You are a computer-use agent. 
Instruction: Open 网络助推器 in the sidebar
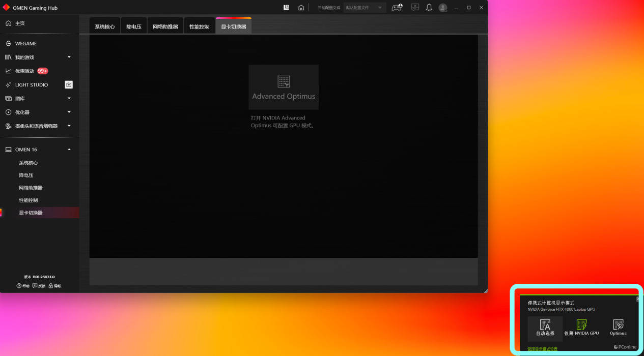click(31, 188)
